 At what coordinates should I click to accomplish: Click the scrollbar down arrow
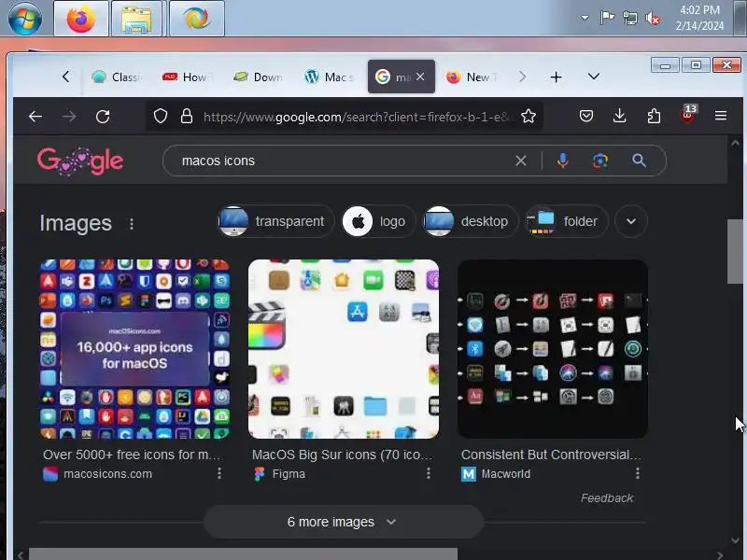tap(735, 540)
